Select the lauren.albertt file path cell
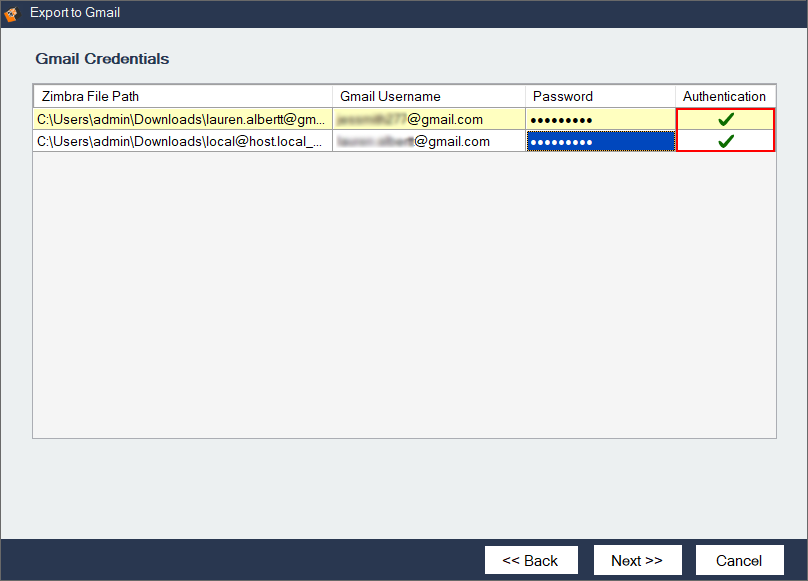The width and height of the screenshot is (808, 581). click(x=182, y=119)
